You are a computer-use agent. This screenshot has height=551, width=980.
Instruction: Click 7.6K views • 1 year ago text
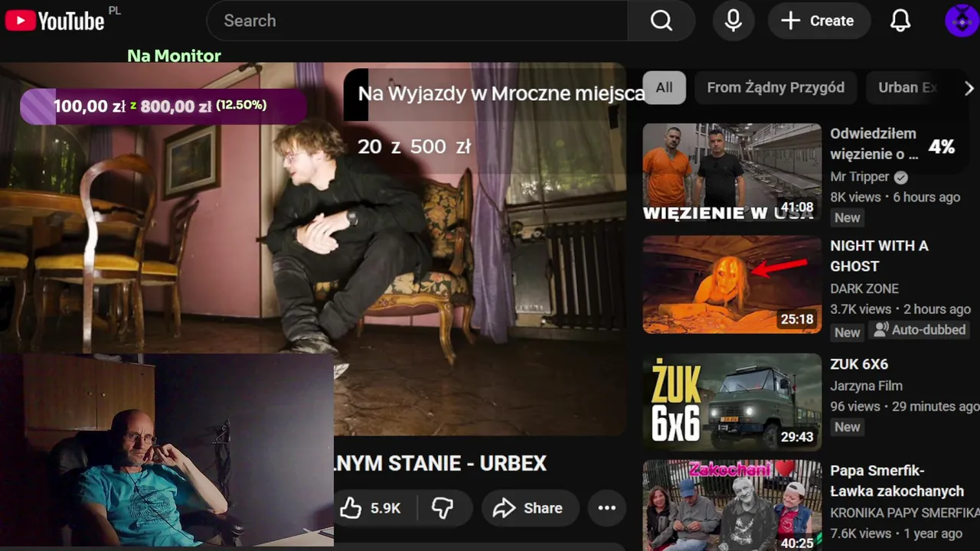(x=896, y=533)
